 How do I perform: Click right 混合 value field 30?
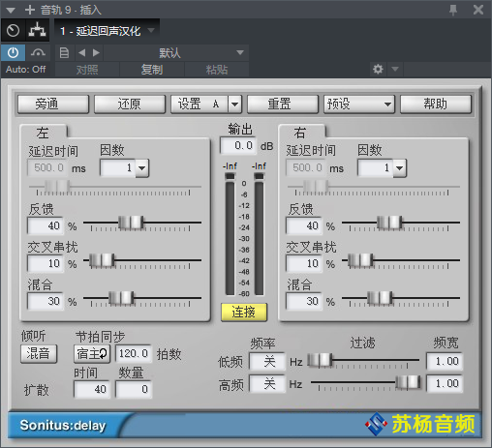point(304,301)
